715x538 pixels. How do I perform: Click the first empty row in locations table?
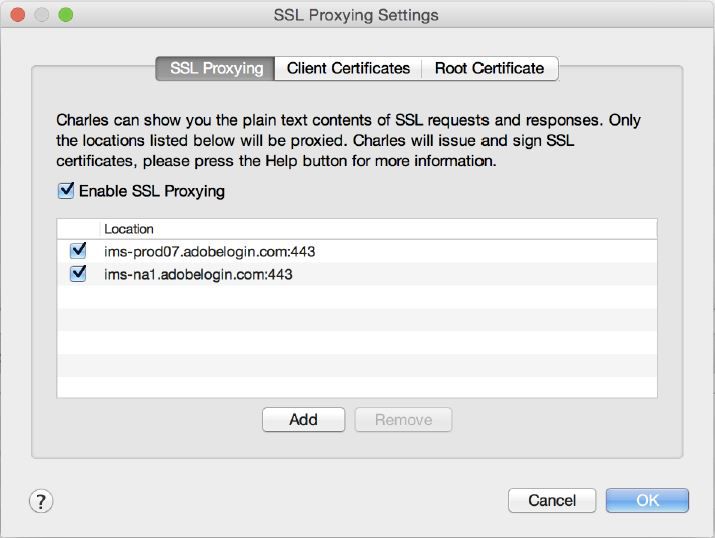[x=356, y=296]
